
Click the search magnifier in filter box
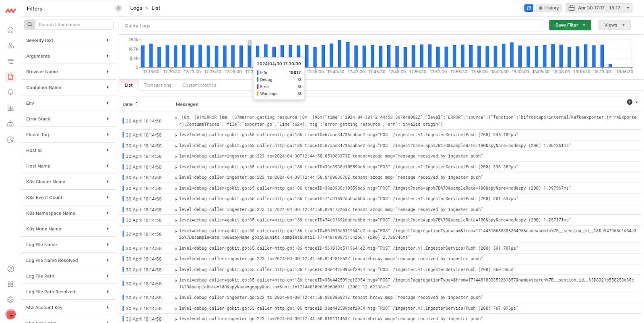(30, 25)
